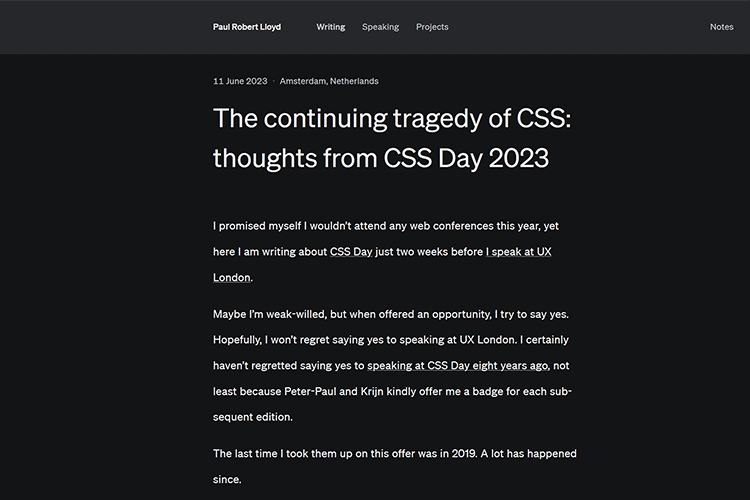
Task: Click the dot separator beside the date
Action: coord(273,81)
